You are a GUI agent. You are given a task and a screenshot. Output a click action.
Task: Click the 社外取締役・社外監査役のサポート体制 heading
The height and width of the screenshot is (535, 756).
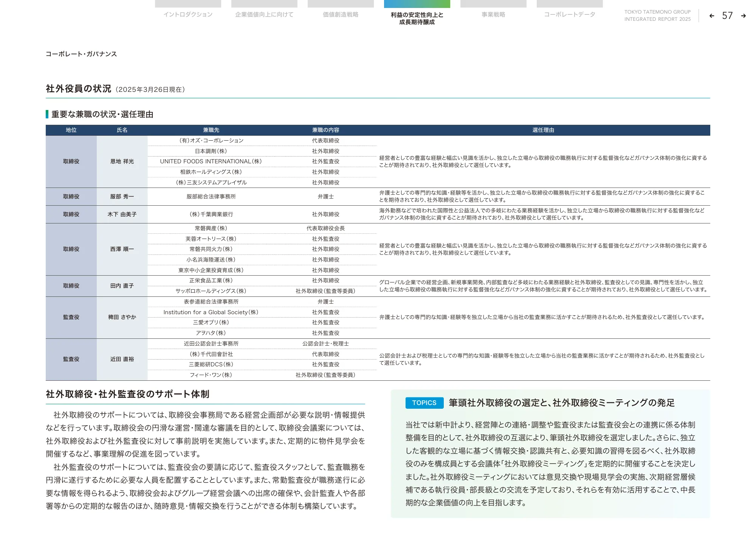click(x=127, y=394)
